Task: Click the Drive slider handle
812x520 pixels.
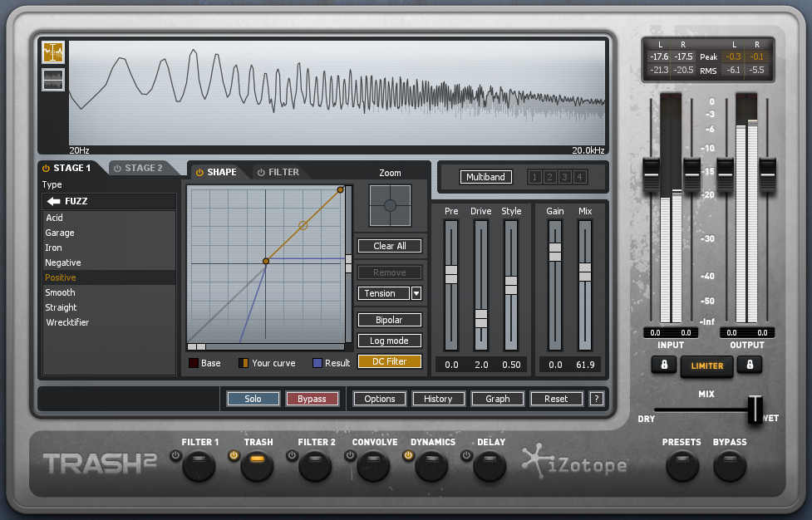Action: pyautogui.click(x=481, y=318)
